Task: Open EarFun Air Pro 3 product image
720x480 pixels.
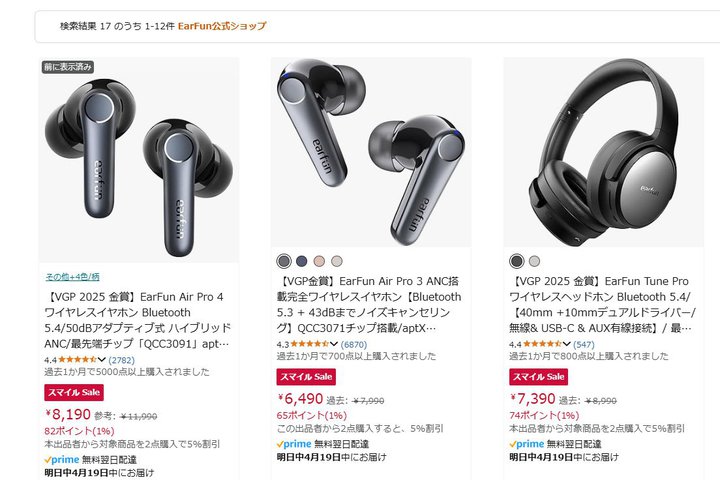Action: click(x=371, y=152)
